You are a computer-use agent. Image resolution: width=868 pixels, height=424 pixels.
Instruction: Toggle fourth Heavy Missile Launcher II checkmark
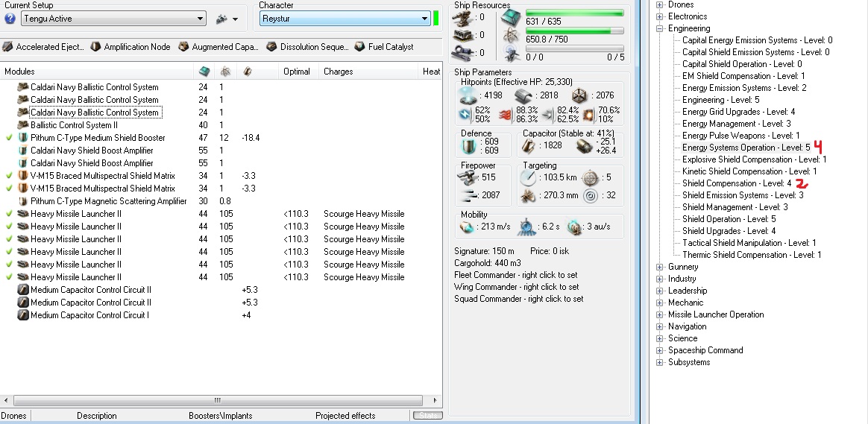[9, 252]
